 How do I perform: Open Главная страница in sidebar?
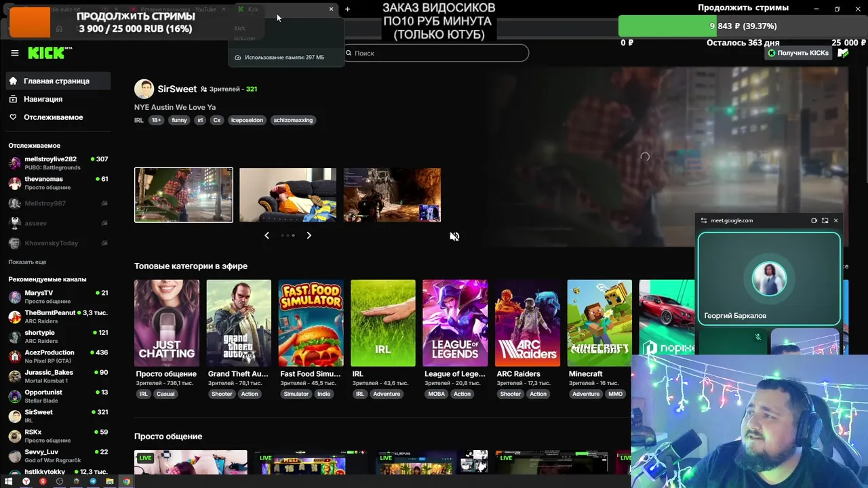click(x=58, y=81)
